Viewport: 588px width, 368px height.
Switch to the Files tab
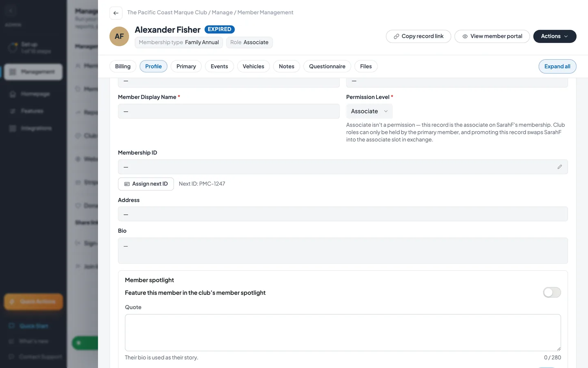(x=366, y=66)
